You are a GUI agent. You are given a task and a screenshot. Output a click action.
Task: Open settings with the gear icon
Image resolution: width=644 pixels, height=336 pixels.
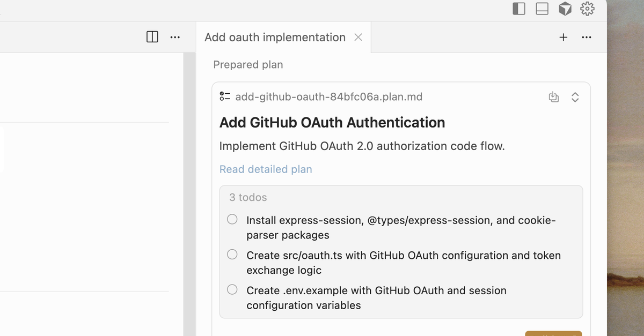(587, 9)
